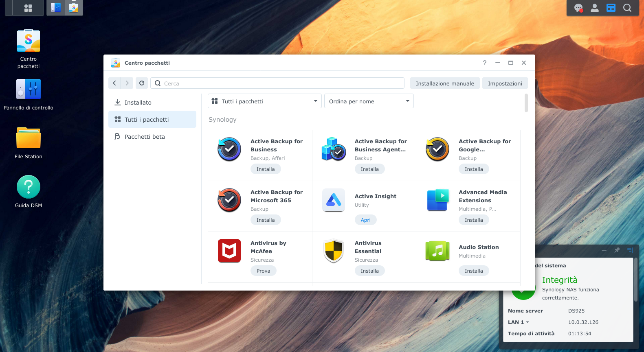644x352 pixels.
Task: Switch to Control Panel taskbar app icon
Action: point(56,7)
